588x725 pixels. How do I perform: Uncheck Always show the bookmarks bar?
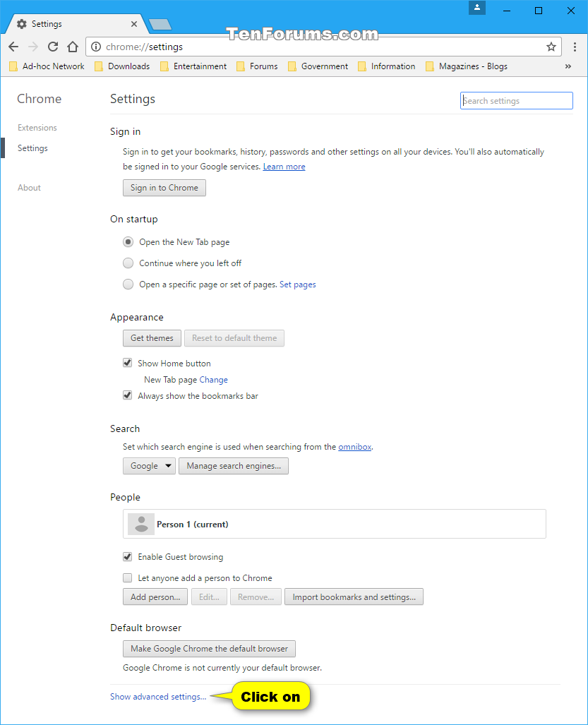[x=128, y=395]
